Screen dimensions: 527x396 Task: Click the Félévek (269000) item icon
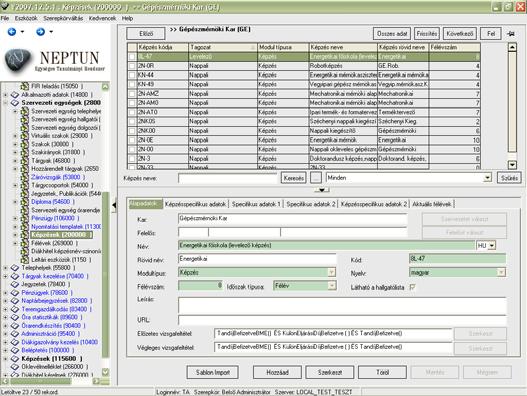coord(25,243)
